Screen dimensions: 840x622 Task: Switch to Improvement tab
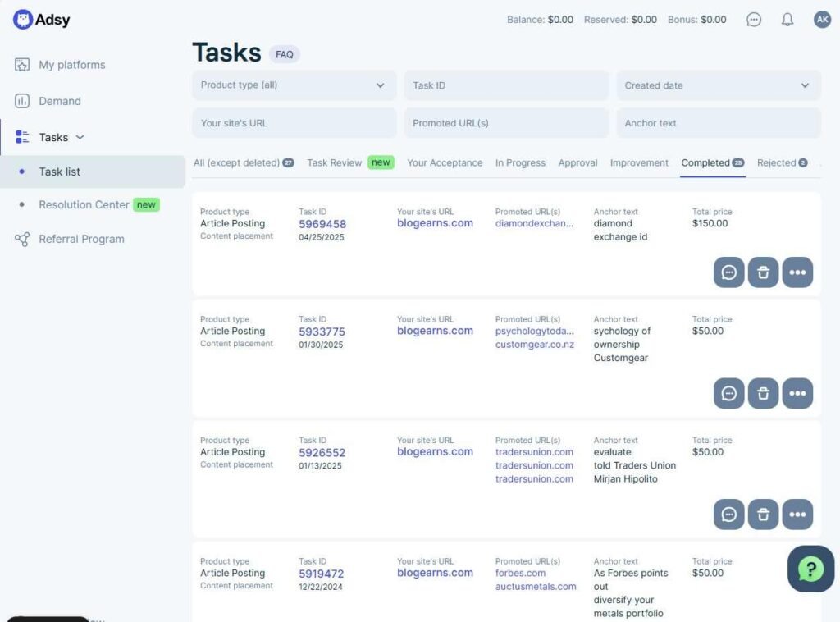click(x=639, y=162)
